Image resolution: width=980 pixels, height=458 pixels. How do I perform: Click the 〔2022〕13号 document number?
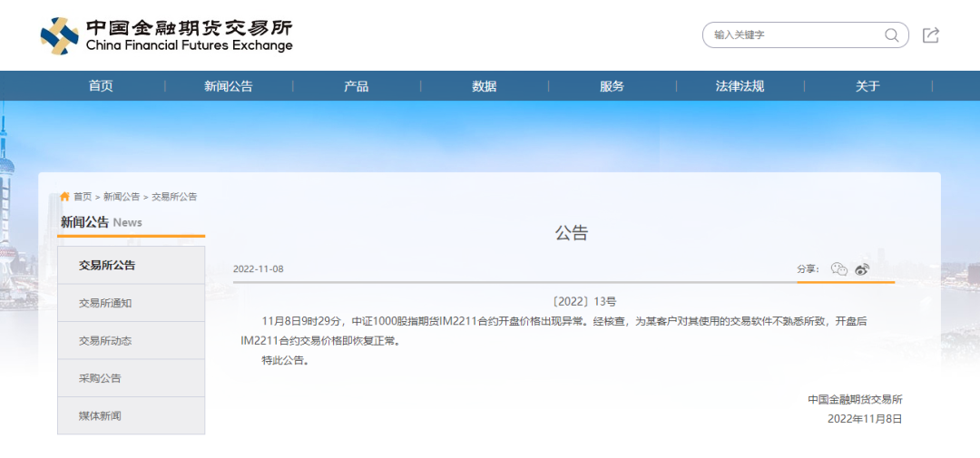(x=583, y=302)
